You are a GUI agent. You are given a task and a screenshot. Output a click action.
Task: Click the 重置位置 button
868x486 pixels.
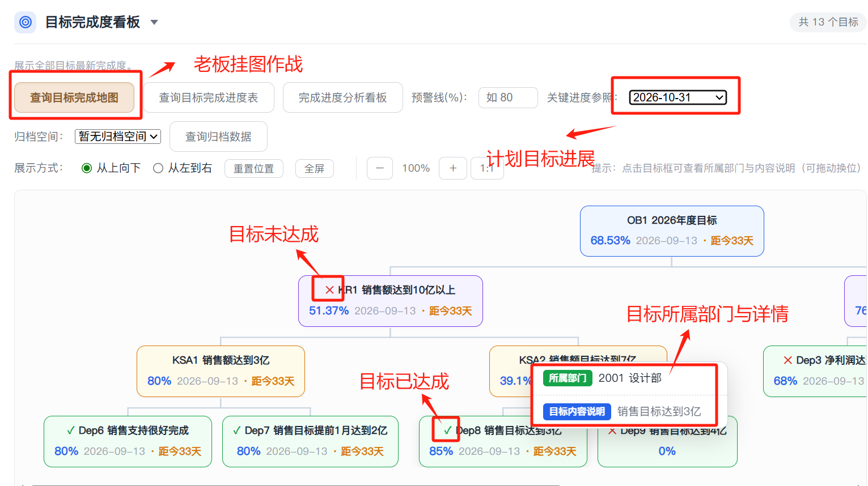[254, 169]
